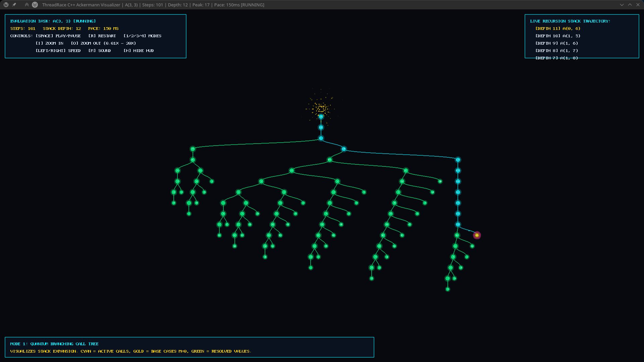Maximize the ThreadRace visualizer window

tap(630, 5)
